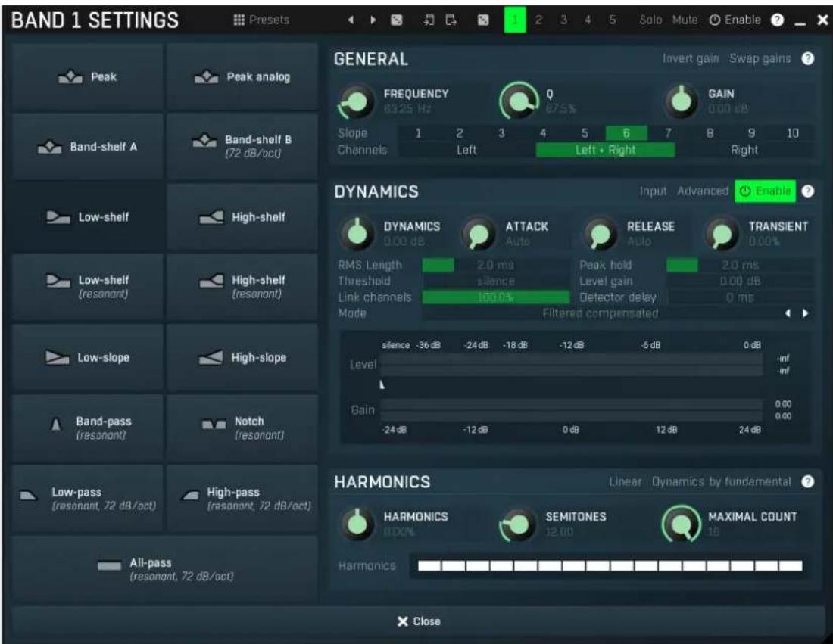The height and width of the screenshot is (644, 833).
Task: Pick the Band-pass resonant filter
Action: pyautogui.click(x=87, y=428)
